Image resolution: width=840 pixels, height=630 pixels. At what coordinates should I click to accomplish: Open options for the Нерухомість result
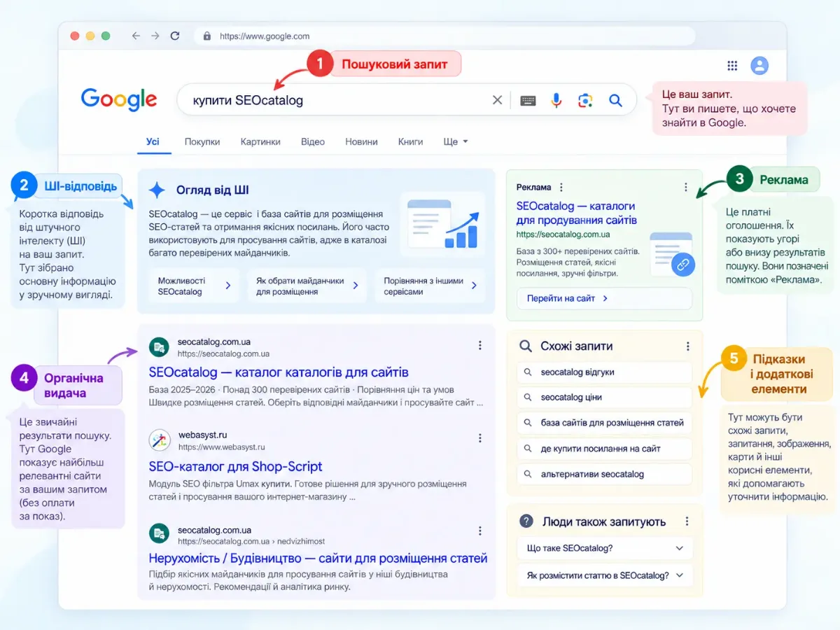480,531
